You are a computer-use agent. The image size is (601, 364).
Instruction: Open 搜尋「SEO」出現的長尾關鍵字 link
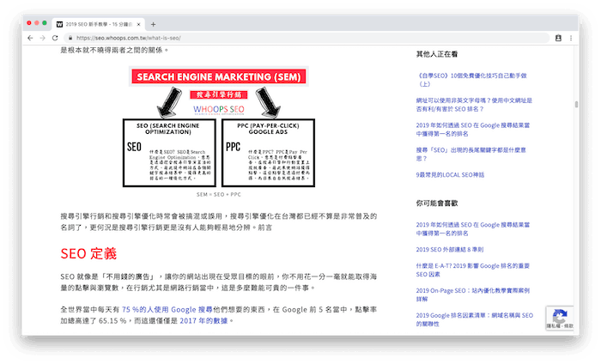point(471,154)
